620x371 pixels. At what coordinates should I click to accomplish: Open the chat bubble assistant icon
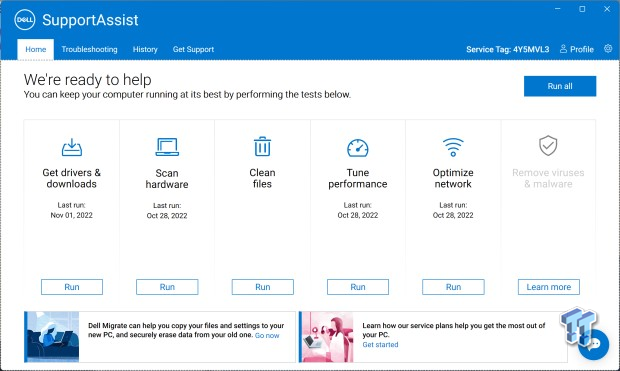pyautogui.click(x=594, y=344)
